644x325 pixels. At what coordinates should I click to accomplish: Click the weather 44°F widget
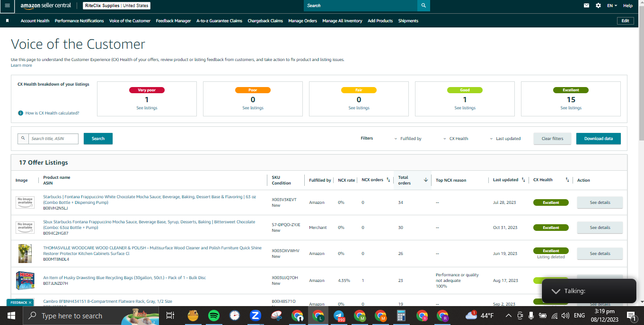480,316
